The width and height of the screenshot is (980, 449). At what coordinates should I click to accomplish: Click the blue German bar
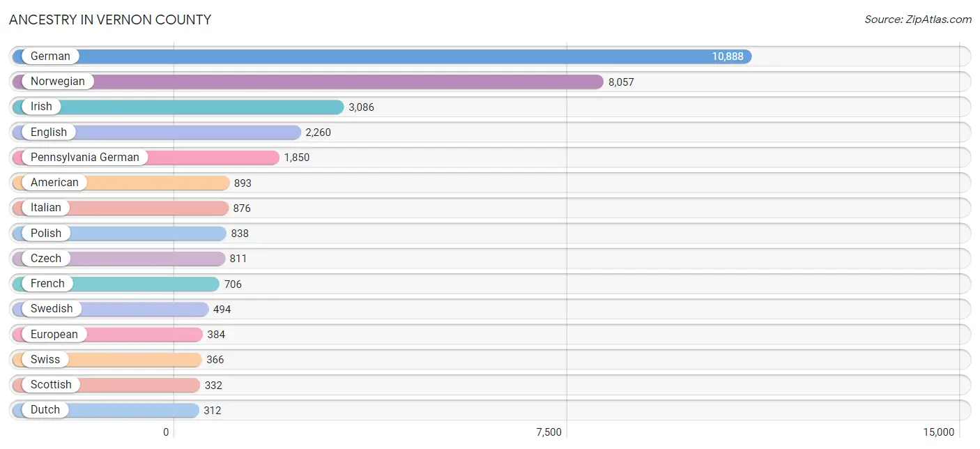click(x=382, y=56)
